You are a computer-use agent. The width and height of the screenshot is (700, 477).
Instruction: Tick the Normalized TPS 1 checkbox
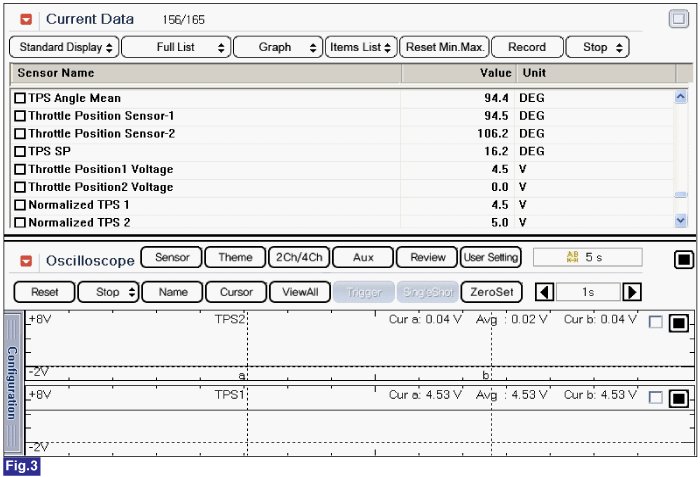(20, 205)
